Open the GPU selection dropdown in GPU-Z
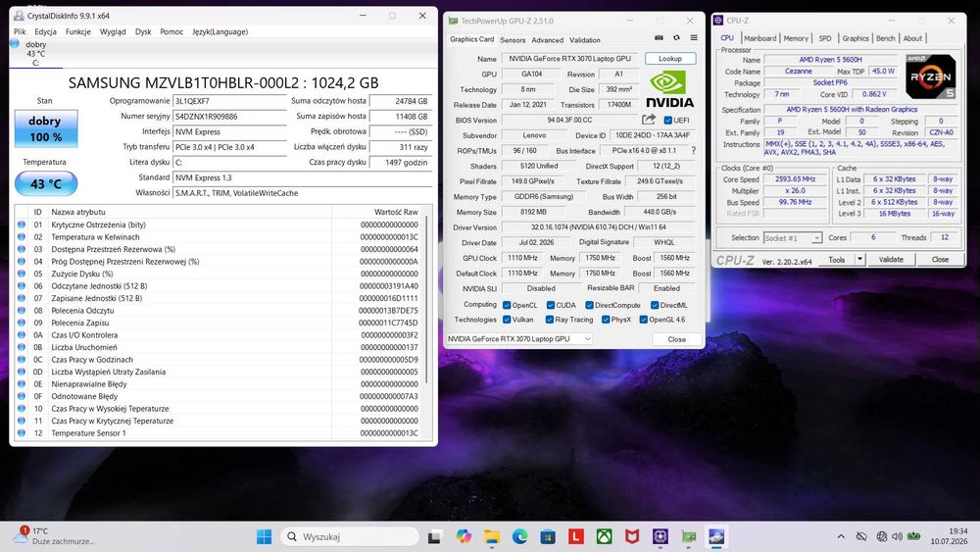The height and width of the screenshot is (552, 980). tap(518, 339)
